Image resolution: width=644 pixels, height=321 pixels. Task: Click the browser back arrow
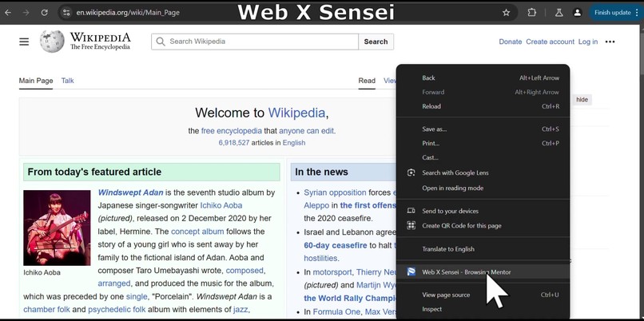(8, 13)
